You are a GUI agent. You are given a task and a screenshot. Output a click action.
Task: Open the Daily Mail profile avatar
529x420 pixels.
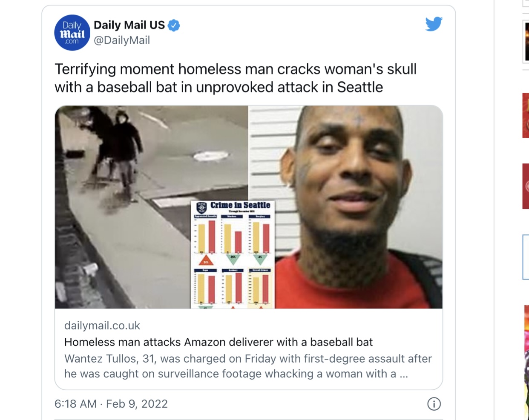72,33
